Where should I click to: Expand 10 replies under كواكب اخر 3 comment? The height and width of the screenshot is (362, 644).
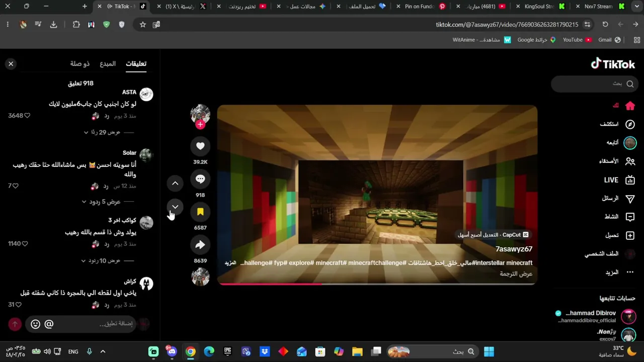pos(108,260)
